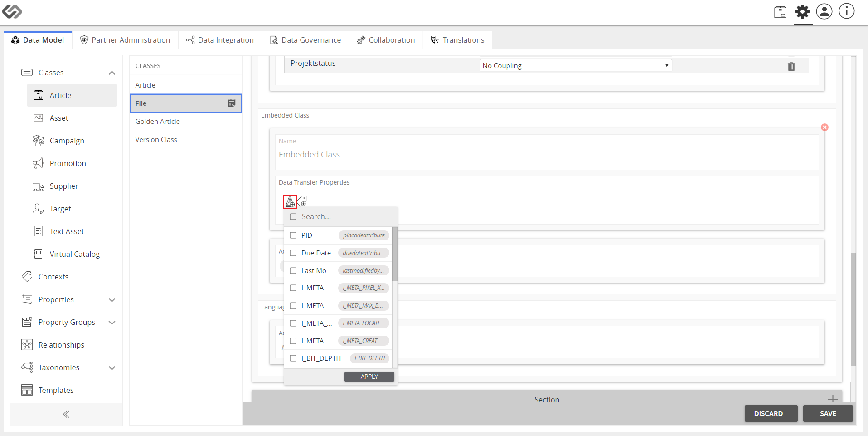Check the I_META_CREAT checkbox
Image resolution: width=868 pixels, height=436 pixels.
coord(293,341)
